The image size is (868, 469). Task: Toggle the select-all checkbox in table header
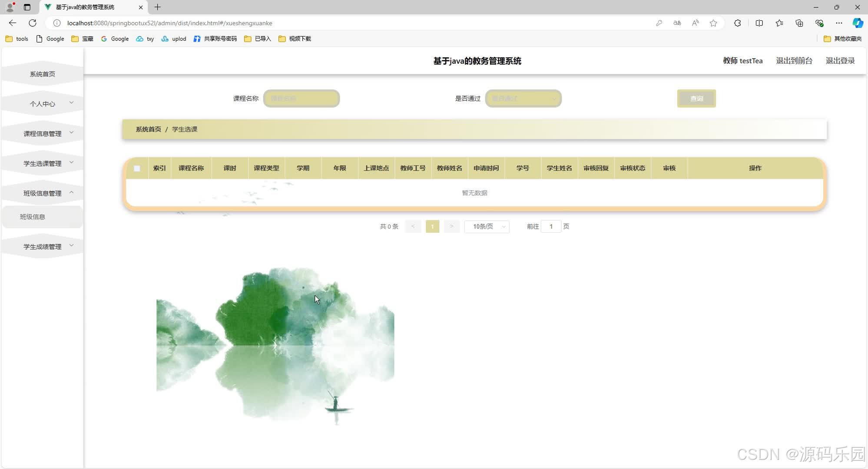(137, 168)
